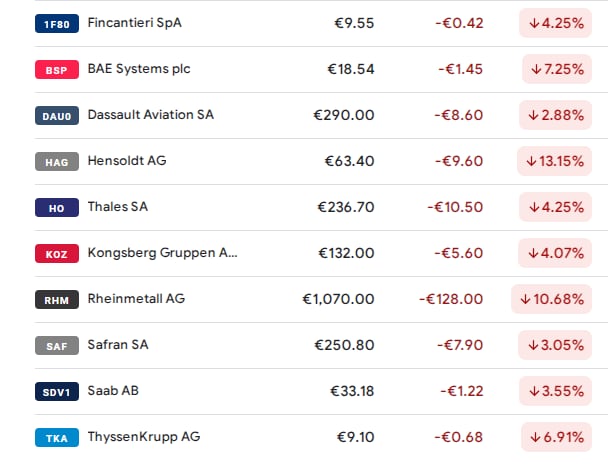This screenshot has height=464, width=608.
Task: Click ThyssenKrupp AG 6.91% change pill
Action: coord(556,437)
